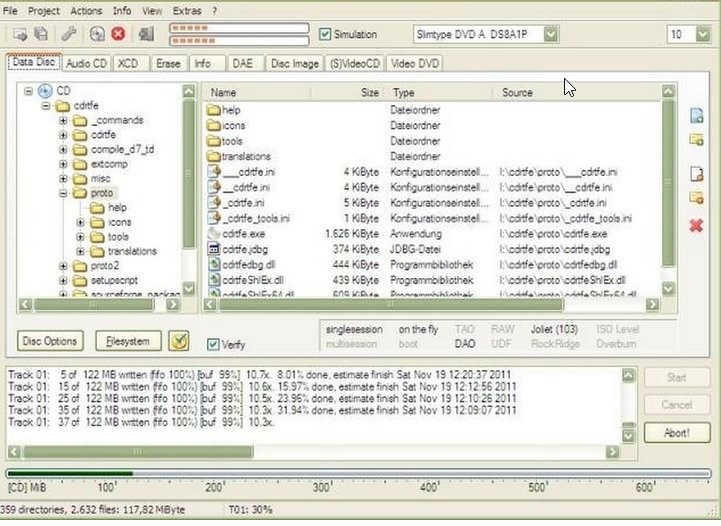
Task: Click the cdrtfe.jdbg file icon
Action: click(x=213, y=249)
